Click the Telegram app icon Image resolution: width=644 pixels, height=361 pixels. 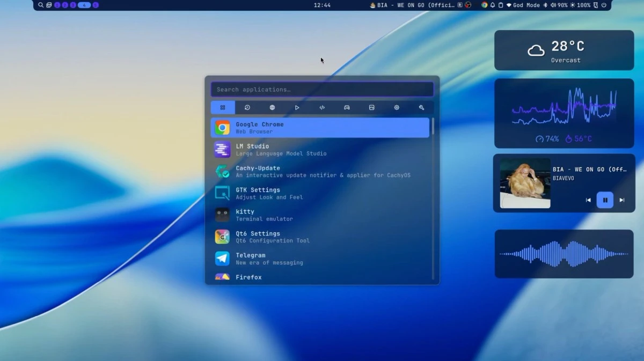point(222,259)
